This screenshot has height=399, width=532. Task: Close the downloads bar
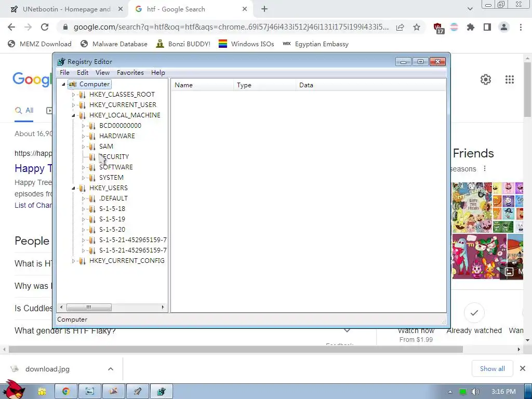tap(523, 368)
